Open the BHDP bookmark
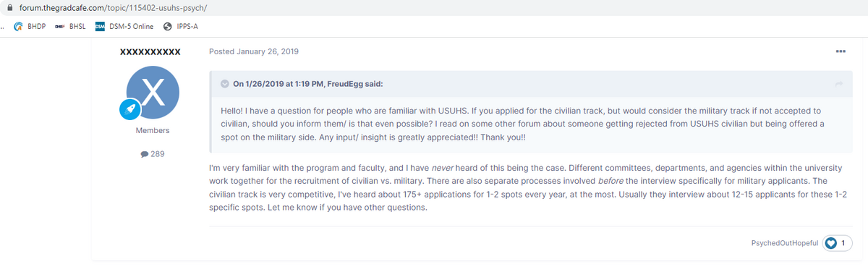Image resolution: width=868 pixels, height=272 pixels. (30, 27)
